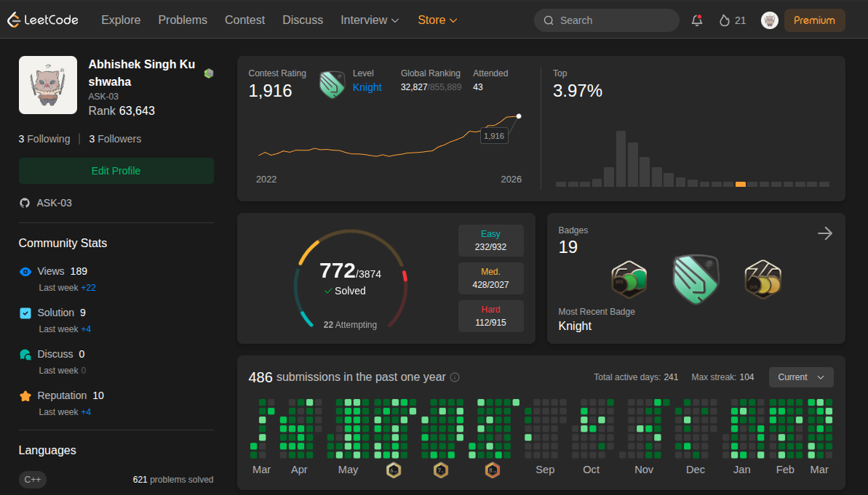Click the daily streak flame icon
The height and width of the screenshot is (495, 868).
point(723,20)
